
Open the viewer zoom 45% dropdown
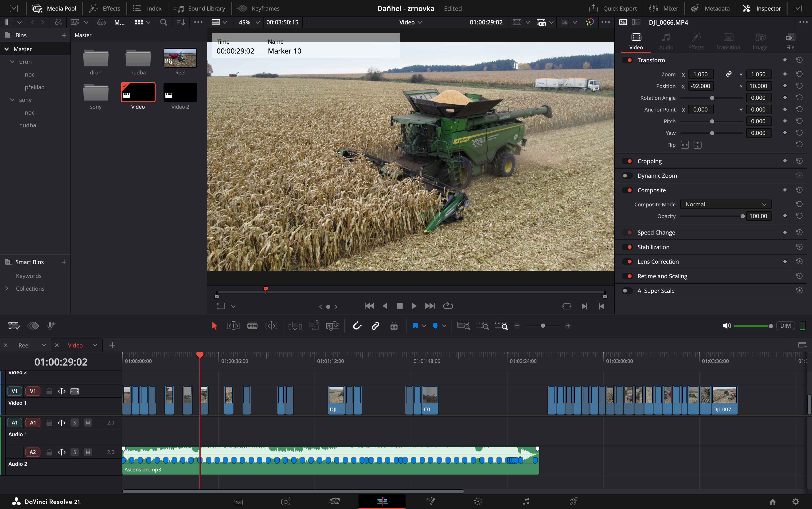(249, 22)
